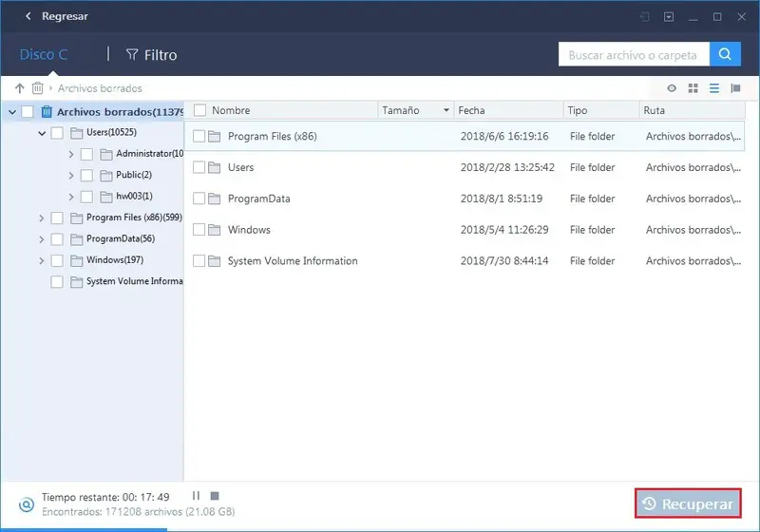760x532 pixels.
Task: Click the import session icon in title bar
Action: click(x=645, y=17)
